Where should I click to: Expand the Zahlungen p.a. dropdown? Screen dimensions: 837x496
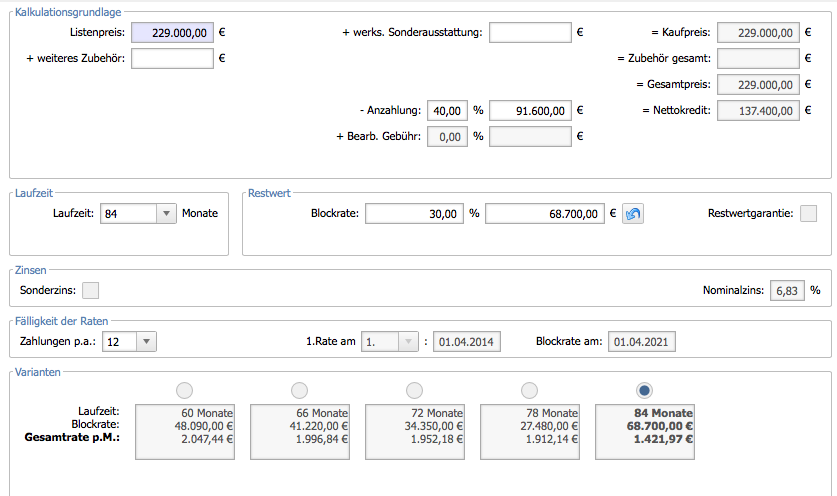coord(145,341)
